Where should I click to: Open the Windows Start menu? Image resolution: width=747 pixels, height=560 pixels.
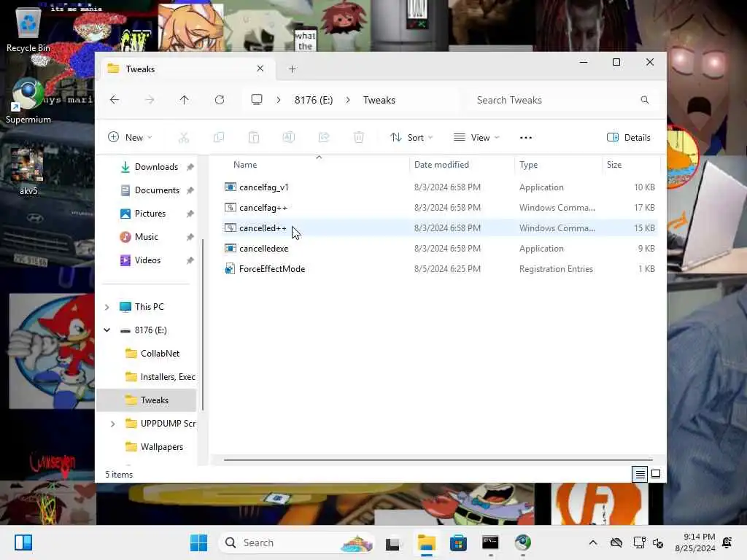tap(198, 542)
